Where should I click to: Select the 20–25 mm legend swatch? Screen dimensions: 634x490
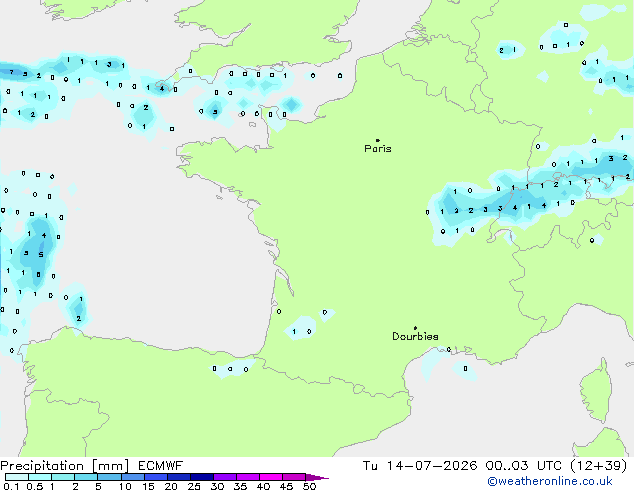pos(179,477)
